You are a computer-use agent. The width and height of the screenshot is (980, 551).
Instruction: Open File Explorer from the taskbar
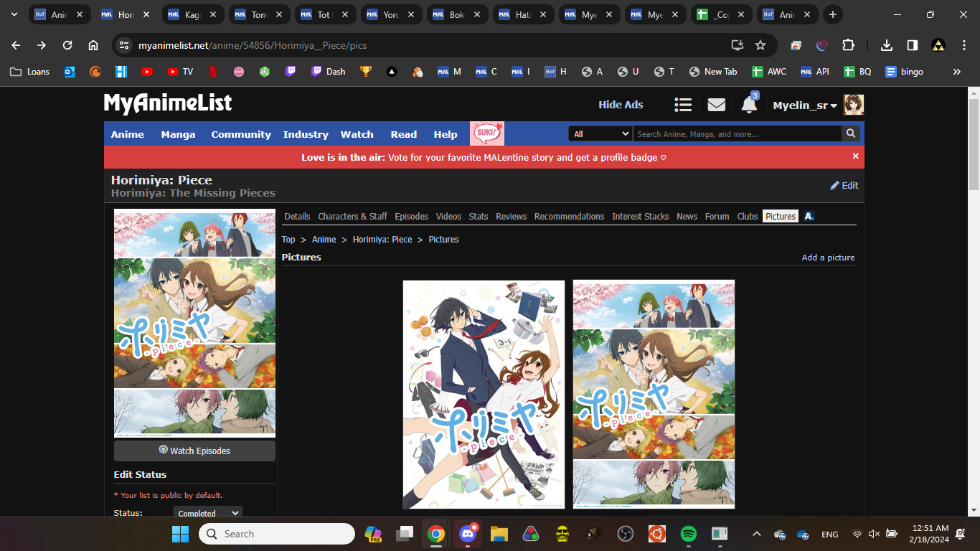click(x=499, y=534)
